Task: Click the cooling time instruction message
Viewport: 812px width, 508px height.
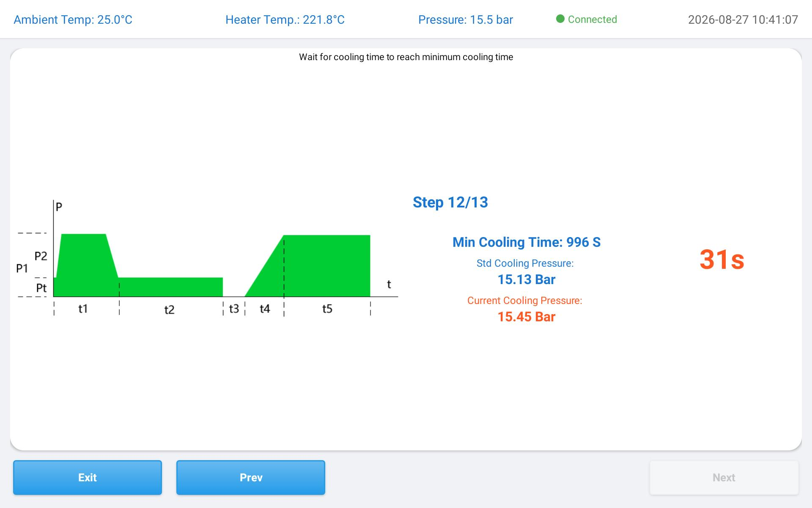Action: pyautogui.click(x=406, y=57)
